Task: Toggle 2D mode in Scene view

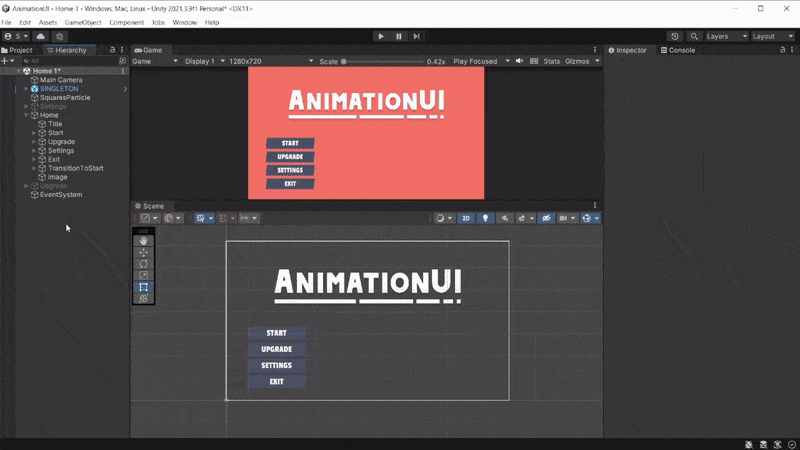Action: click(x=466, y=218)
